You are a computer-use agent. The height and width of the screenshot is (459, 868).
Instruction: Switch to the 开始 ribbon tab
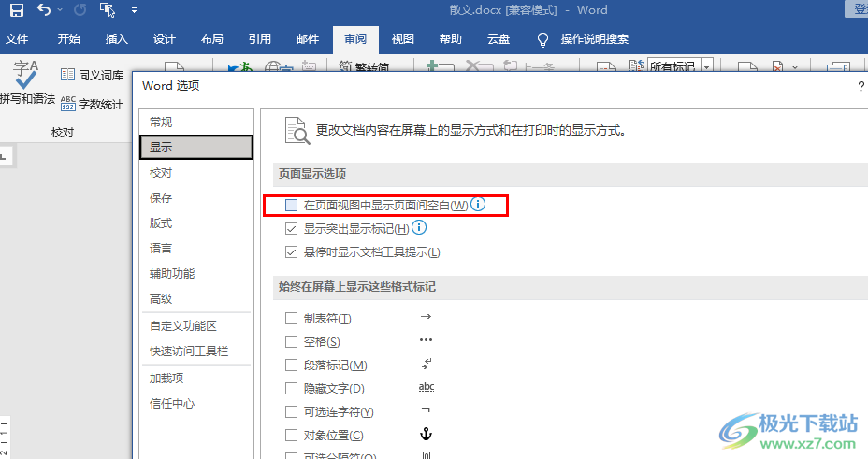[x=68, y=38]
